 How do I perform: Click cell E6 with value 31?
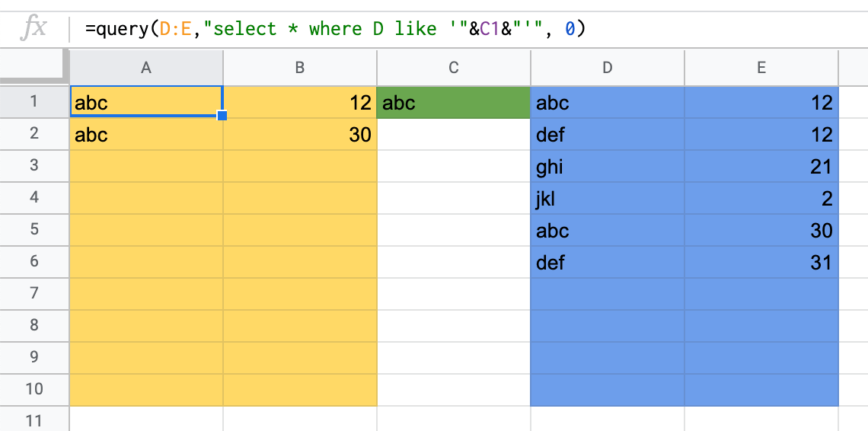click(761, 263)
